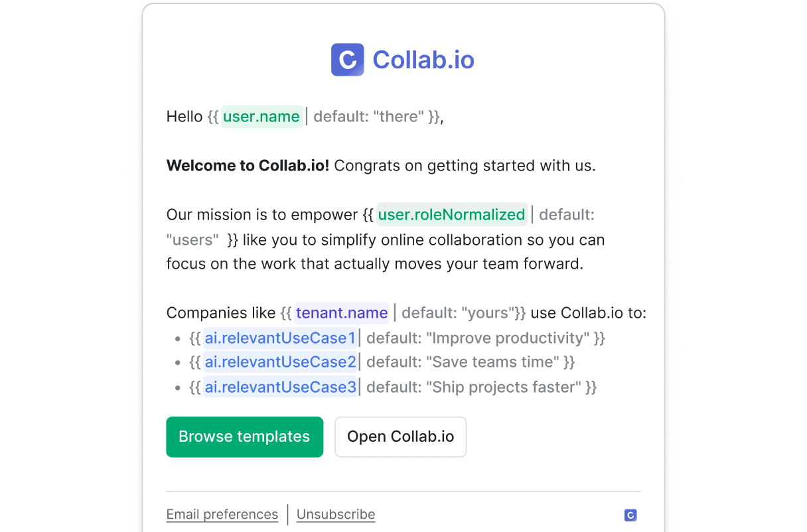Select the user.roleNormalized variable tag
807x532 pixels.
(x=451, y=215)
